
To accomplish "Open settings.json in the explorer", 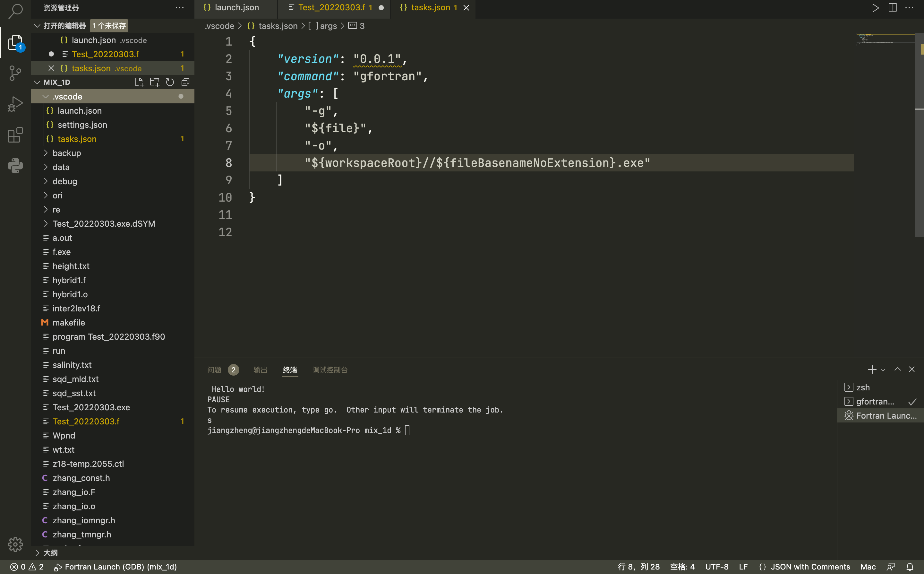I will (112, 125).
